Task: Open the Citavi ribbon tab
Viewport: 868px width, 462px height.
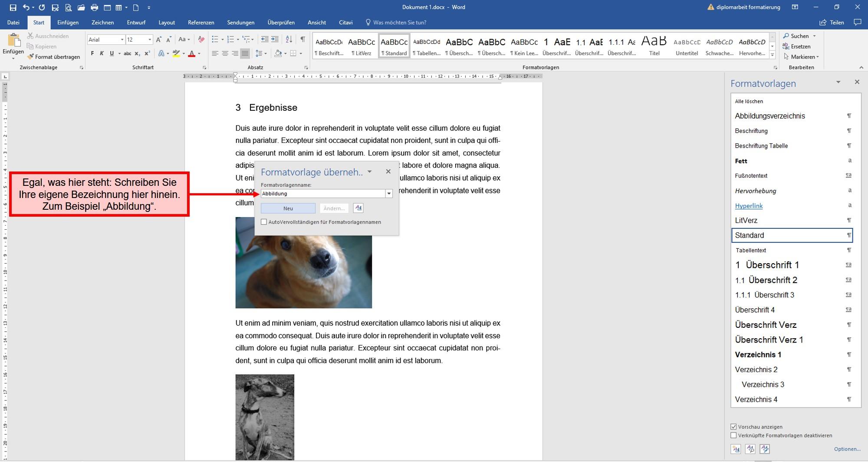Action: click(345, 22)
